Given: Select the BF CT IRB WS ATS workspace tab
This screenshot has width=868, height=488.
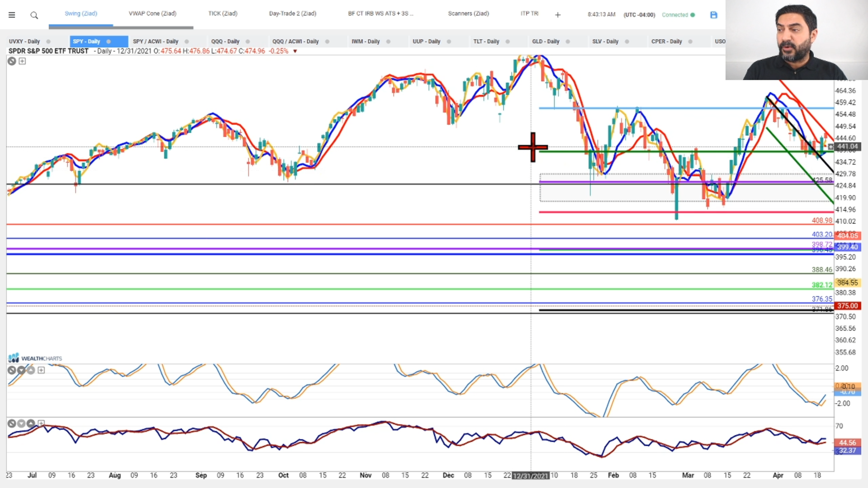Looking at the screenshot, I should pyautogui.click(x=381, y=14).
